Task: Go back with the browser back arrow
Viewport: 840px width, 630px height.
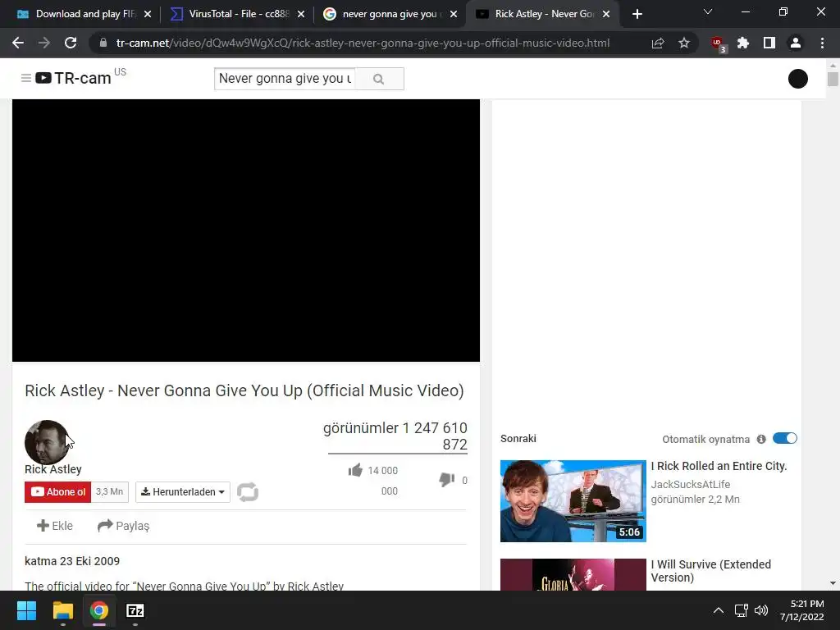Action: coord(18,43)
